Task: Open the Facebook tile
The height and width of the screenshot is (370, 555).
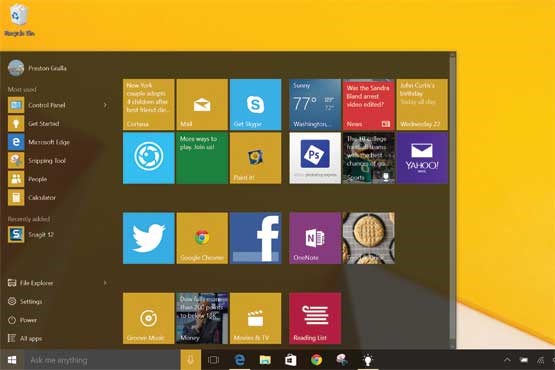Action: (x=256, y=238)
